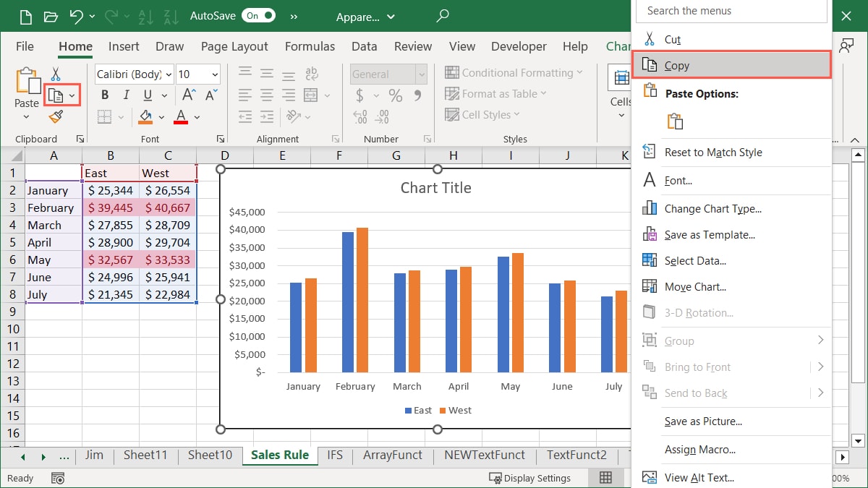Switch to the Formulas ribbon tab

click(x=310, y=46)
